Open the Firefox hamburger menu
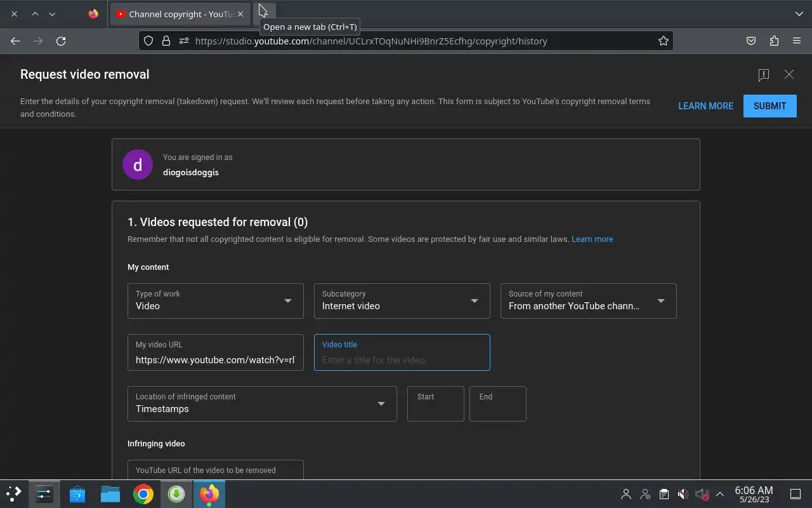 [797, 41]
